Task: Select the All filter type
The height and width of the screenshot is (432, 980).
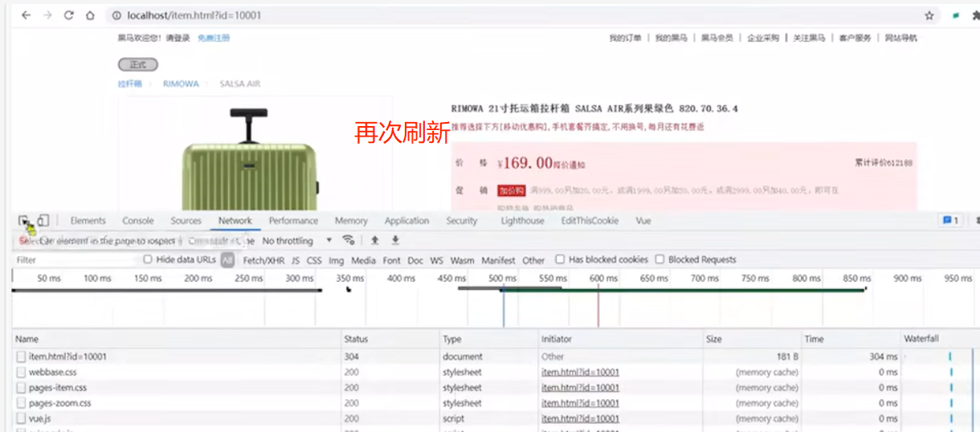Action: tap(228, 260)
